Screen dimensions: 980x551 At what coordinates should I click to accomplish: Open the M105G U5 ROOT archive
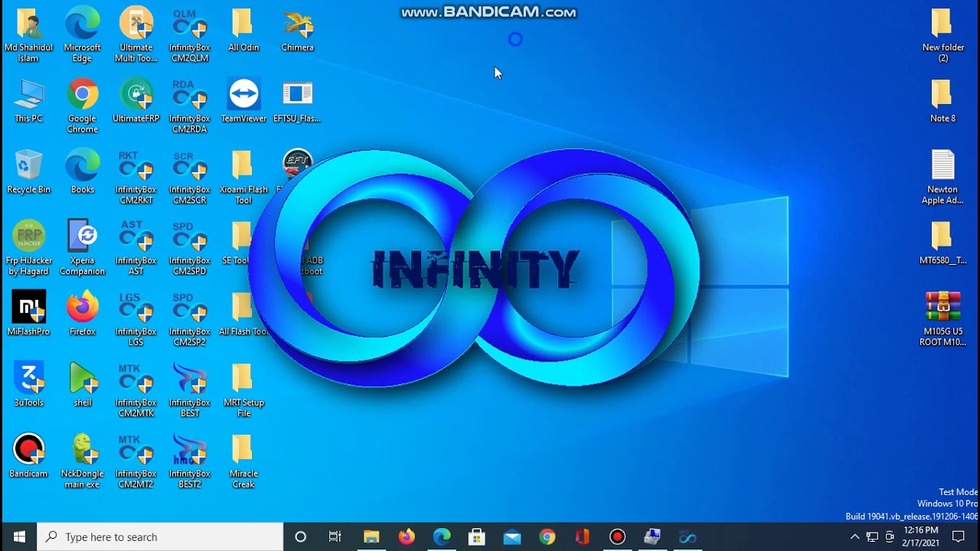click(x=942, y=319)
